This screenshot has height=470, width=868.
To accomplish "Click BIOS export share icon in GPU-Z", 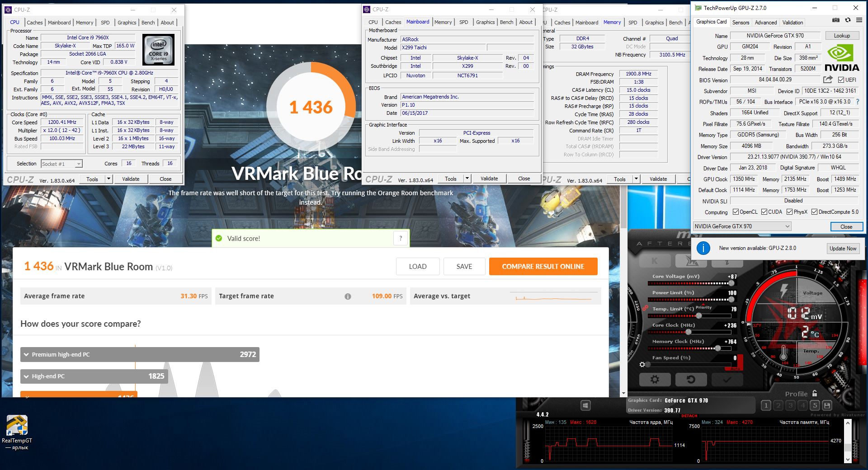I will click(x=828, y=80).
